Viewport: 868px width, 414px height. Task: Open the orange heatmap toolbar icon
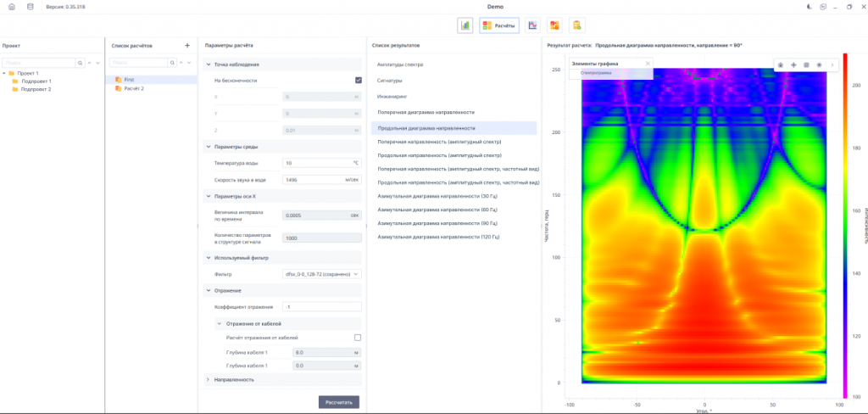[554, 25]
